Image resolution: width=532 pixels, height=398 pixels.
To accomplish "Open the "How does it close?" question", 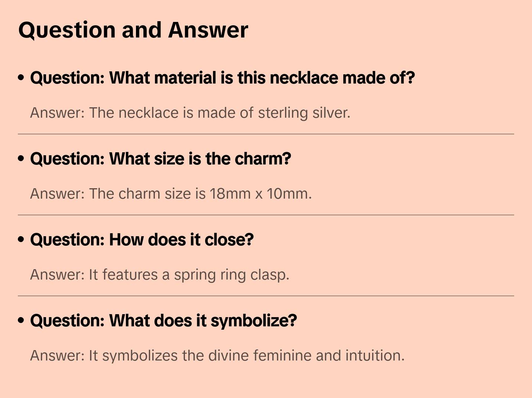I will (142, 240).
